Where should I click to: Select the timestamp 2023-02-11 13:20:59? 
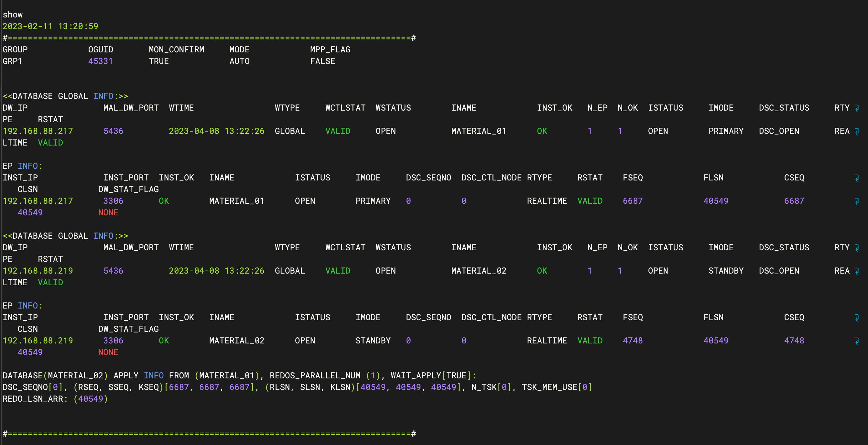[50, 26]
